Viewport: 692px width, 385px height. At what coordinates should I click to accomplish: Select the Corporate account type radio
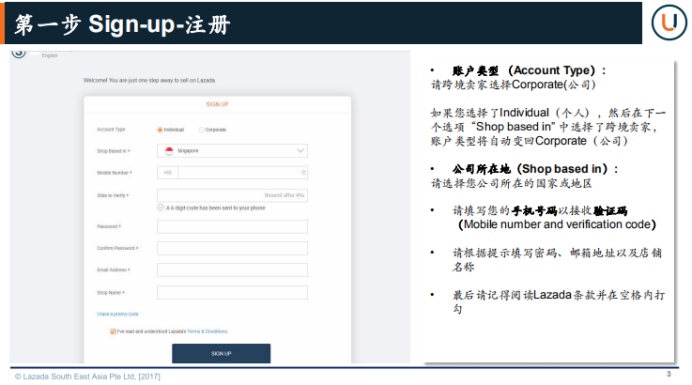pyautogui.click(x=201, y=130)
